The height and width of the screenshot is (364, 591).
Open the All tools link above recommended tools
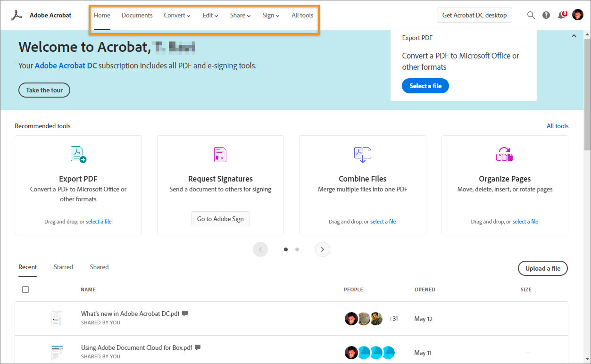558,126
